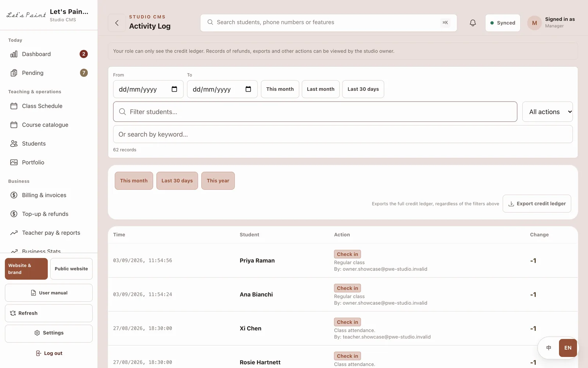Click the Synced status indicator
Screen dimensions: 588x368
503,23
